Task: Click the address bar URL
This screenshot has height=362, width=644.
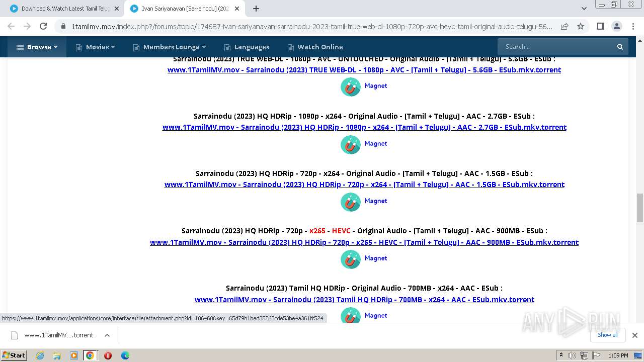Action: [x=312, y=26]
